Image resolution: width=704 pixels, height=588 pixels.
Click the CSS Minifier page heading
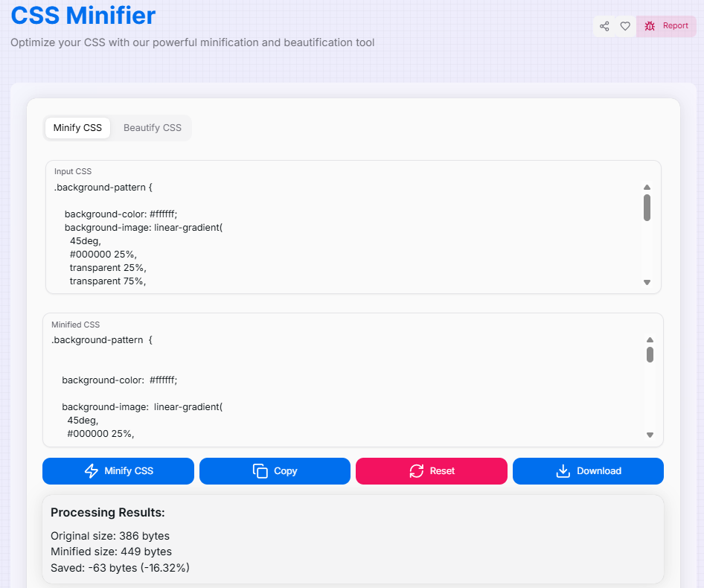point(82,16)
